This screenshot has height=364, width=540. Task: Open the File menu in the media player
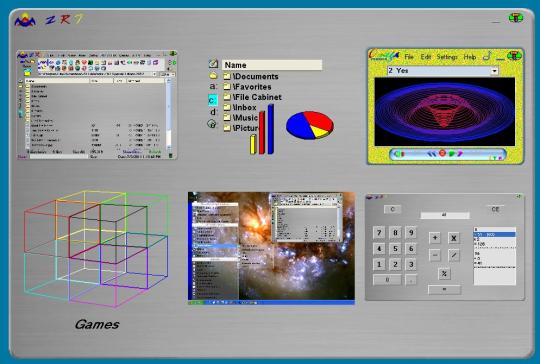click(x=409, y=56)
